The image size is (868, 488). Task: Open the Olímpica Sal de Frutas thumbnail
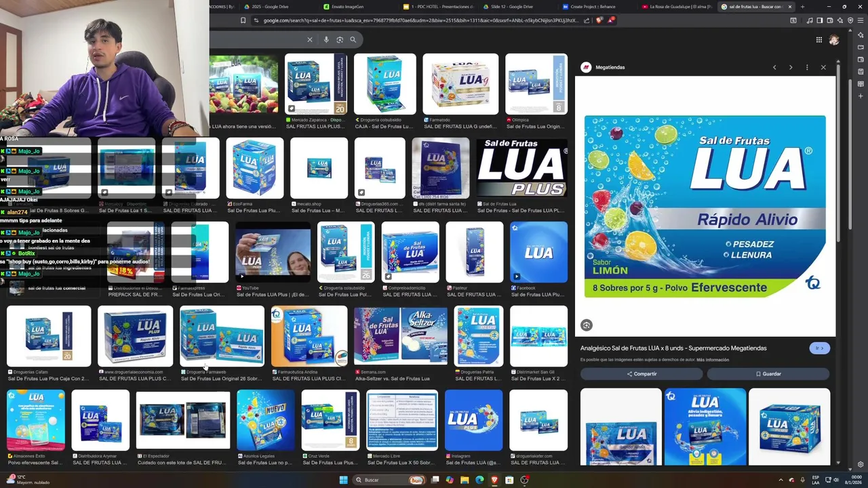[x=536, y=84]
